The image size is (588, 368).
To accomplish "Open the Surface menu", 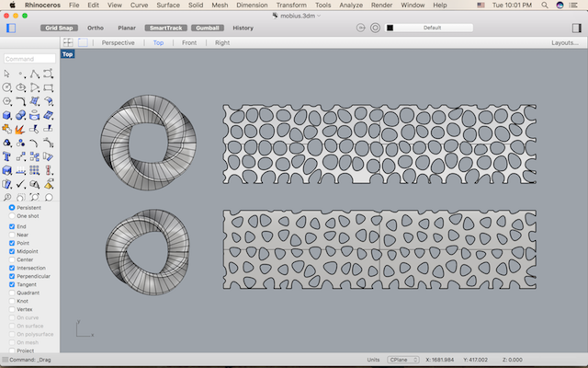I will [x=168, y=5].
